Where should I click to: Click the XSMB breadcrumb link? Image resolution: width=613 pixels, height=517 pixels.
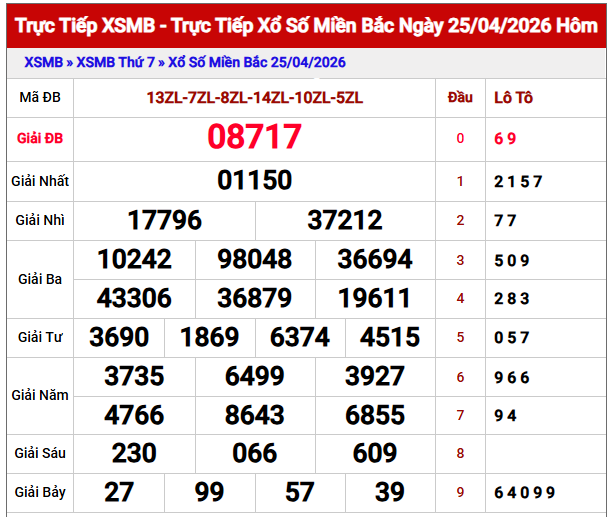click(43, 62)
